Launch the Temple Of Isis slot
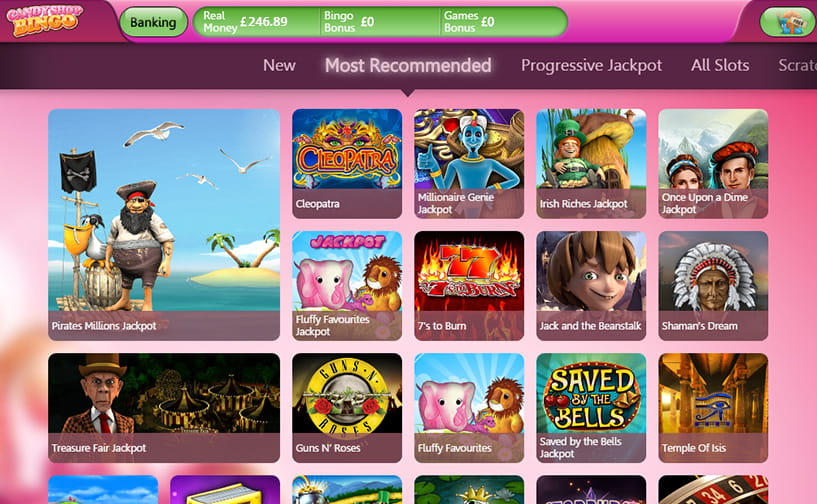 coord(713,408)
